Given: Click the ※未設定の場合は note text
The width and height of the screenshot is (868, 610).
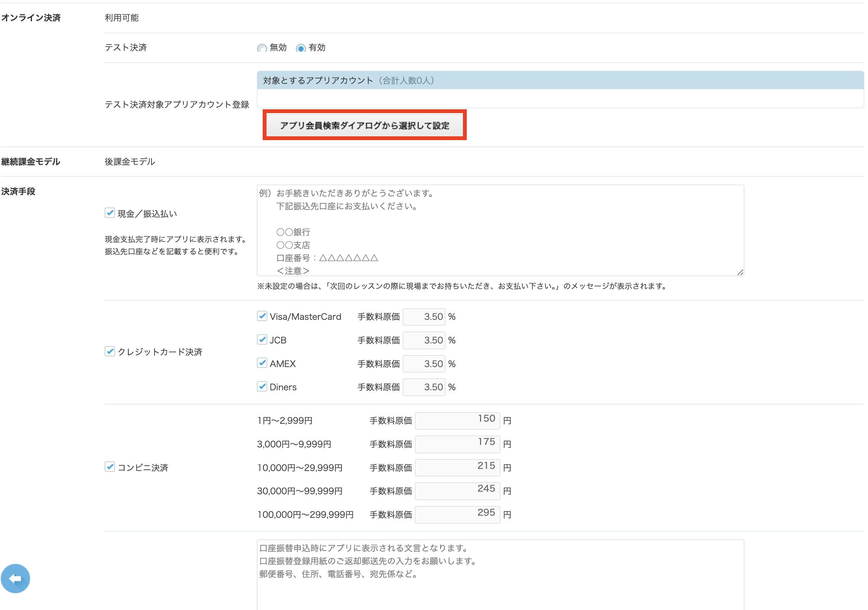Looking at the screenshot, I should point(462,286).
